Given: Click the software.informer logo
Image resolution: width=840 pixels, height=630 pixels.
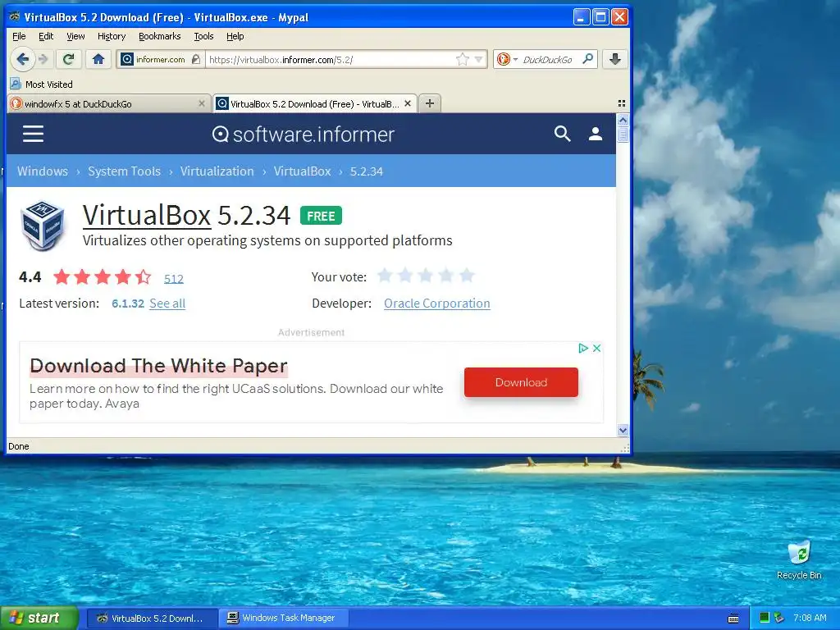Looking at the screenshot, I should pyautogui.click(x=304, y=134).
